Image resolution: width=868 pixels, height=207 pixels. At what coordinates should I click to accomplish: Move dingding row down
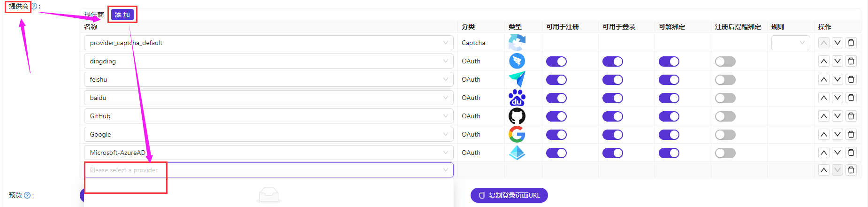pyautogui.click(x=838, y=61)
